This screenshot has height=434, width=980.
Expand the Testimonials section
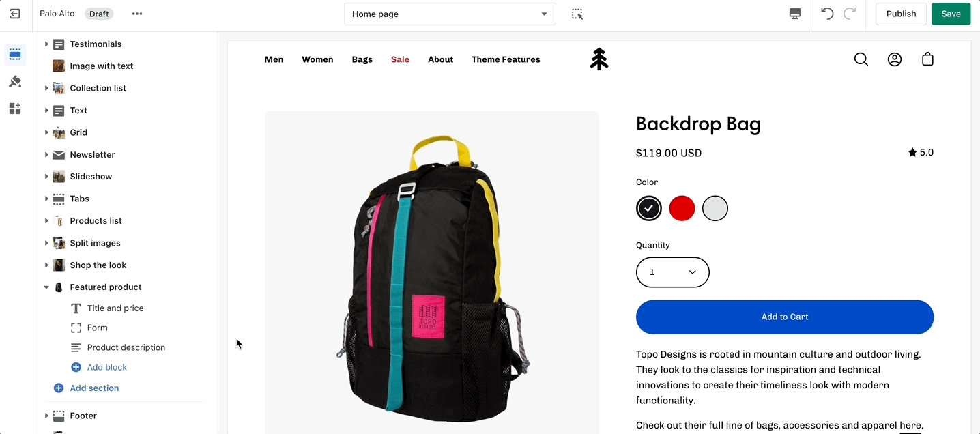[x=46, y=44]
